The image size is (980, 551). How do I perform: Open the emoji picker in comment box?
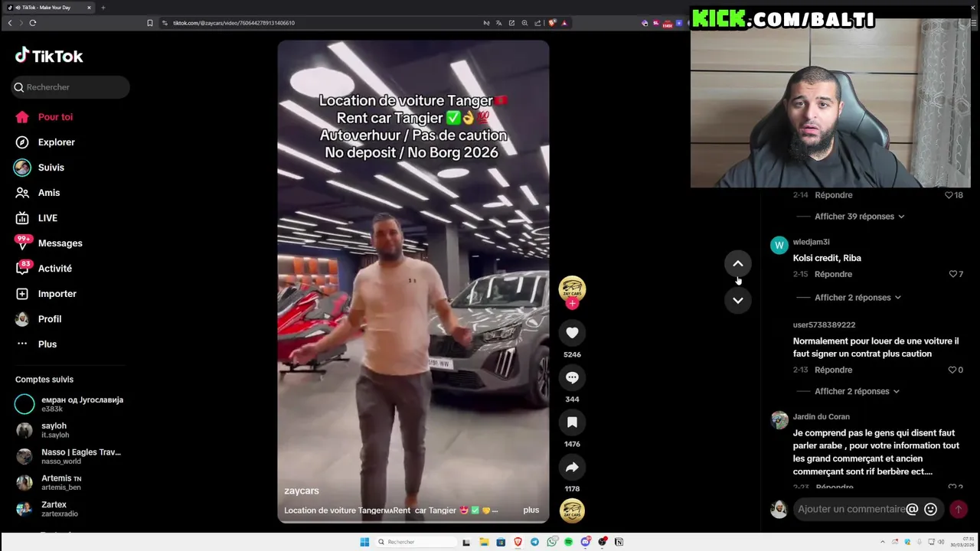[930, 509]
